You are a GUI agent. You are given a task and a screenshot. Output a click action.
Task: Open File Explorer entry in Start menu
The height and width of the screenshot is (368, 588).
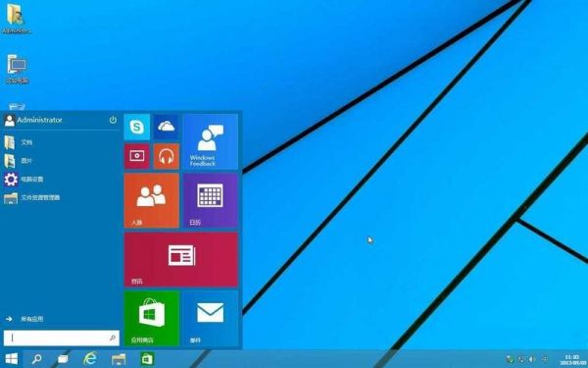[x=32, y=197]
